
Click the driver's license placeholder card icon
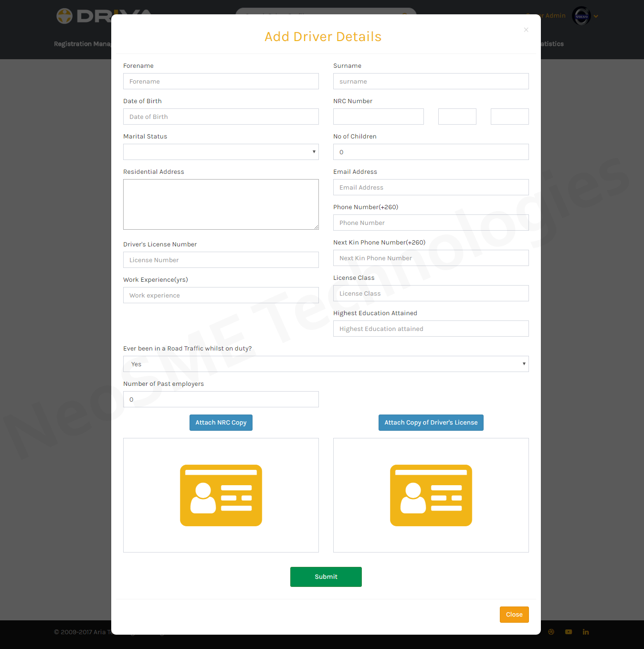[x=431, y=495]
